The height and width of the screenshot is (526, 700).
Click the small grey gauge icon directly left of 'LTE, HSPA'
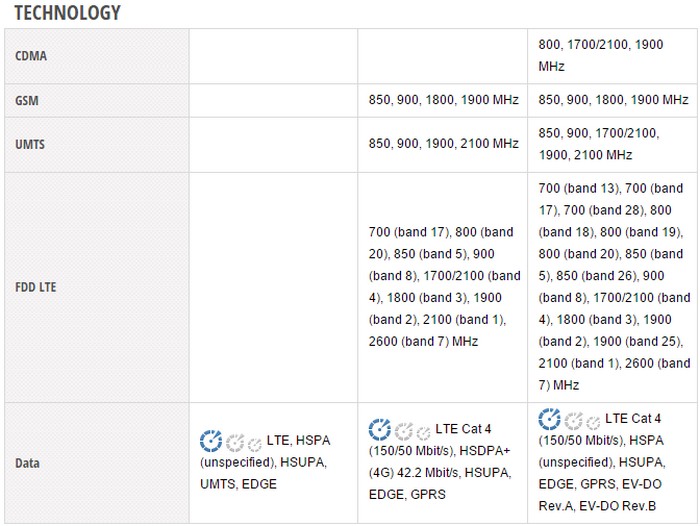254,441
